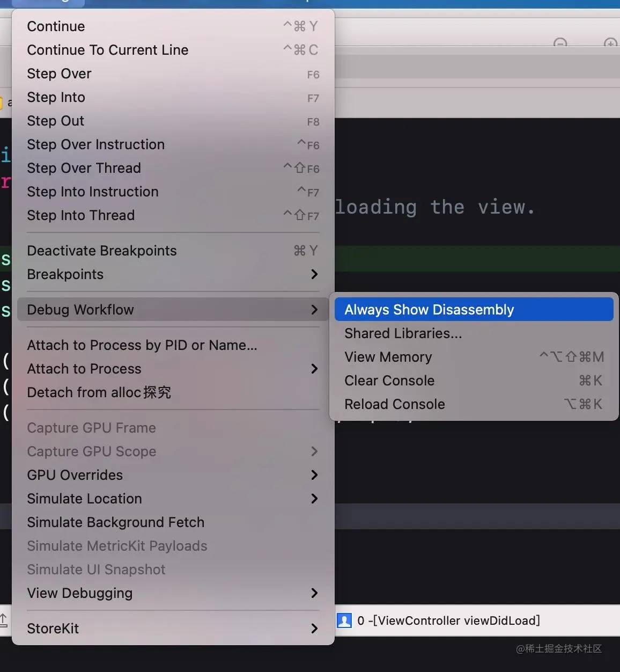Image resolution: width=620 pixels, height=672 pixels.
Task: Expand the Simulate Location submenu
Action: (173, 499)
